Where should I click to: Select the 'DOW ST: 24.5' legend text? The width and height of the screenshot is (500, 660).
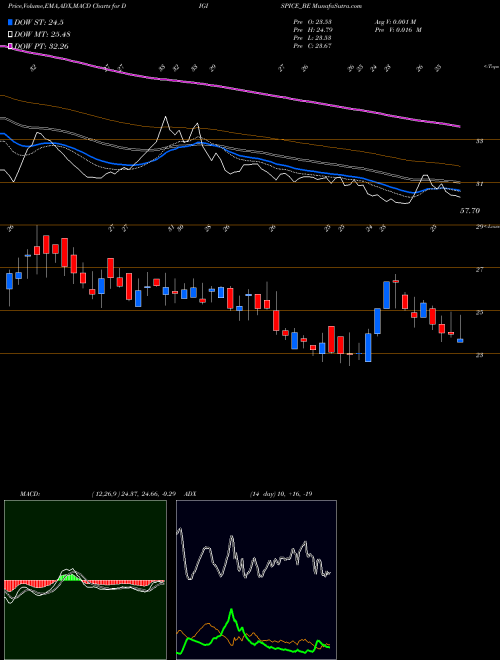click(x=39, y=23)
